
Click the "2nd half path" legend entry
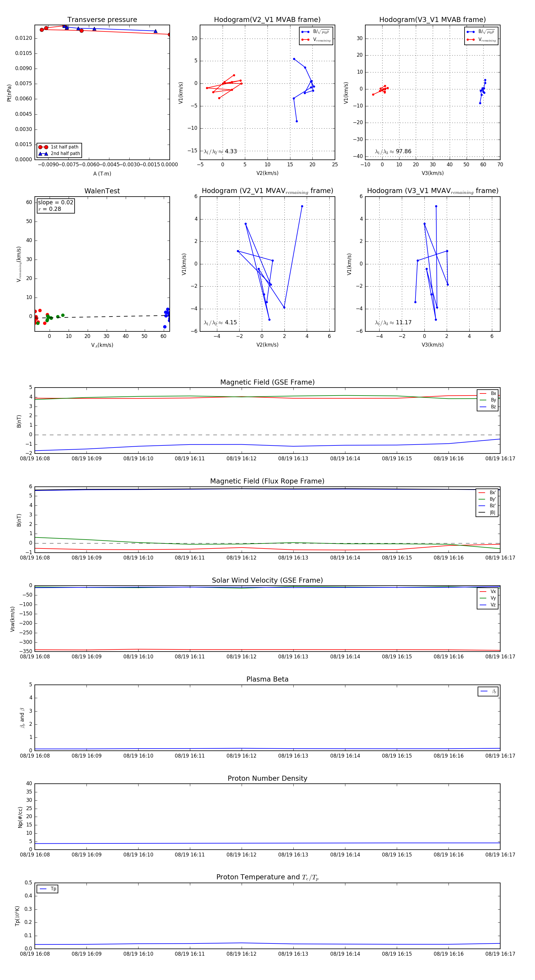coord(59,154)
